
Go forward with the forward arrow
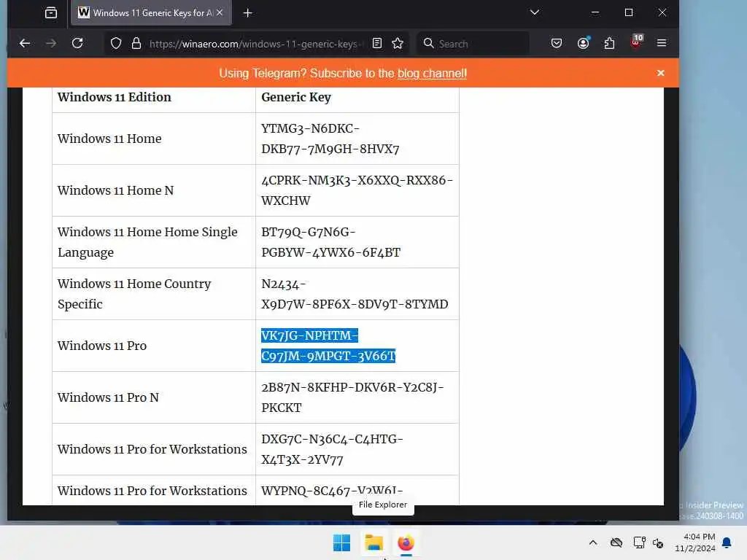pos(51,43)
